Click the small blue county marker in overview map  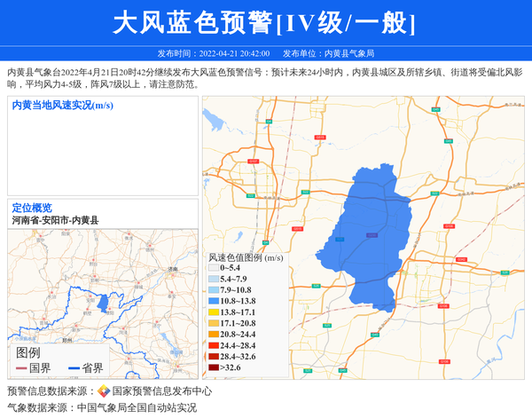pos(103,304)
